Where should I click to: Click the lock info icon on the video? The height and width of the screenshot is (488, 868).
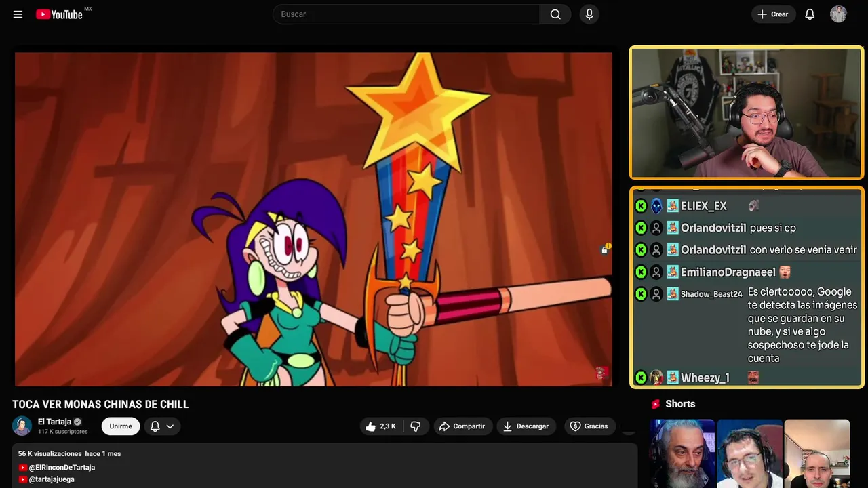605,249
